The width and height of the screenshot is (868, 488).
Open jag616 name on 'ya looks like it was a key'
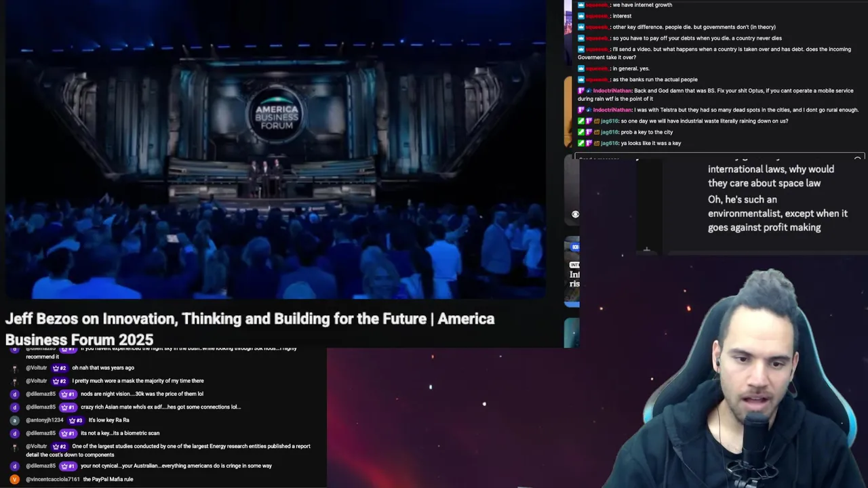pyautogui.click(x=609, y=143)
